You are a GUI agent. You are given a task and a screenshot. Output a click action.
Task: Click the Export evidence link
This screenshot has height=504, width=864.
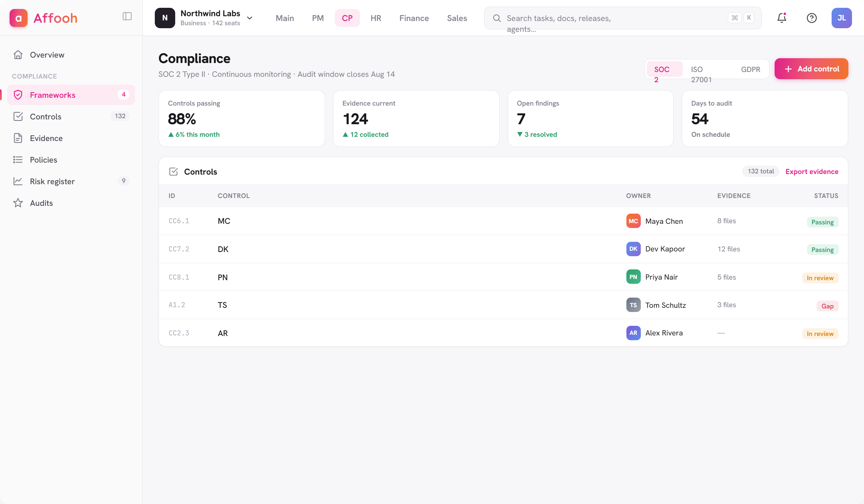(811, 171)
